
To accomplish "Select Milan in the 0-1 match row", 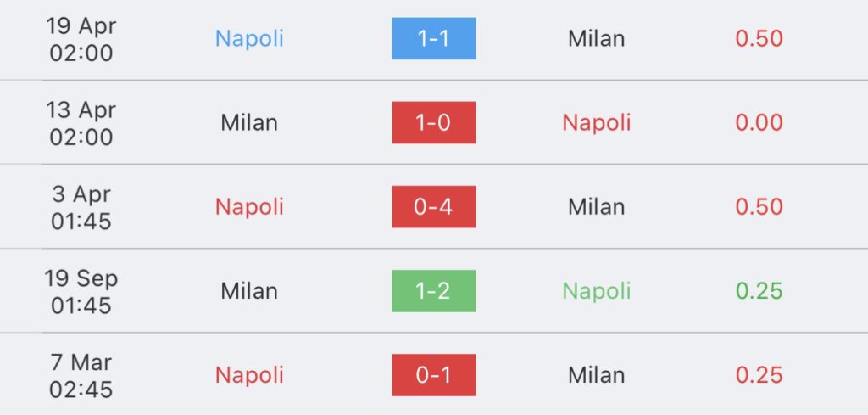I will click(x=597, y=375).
